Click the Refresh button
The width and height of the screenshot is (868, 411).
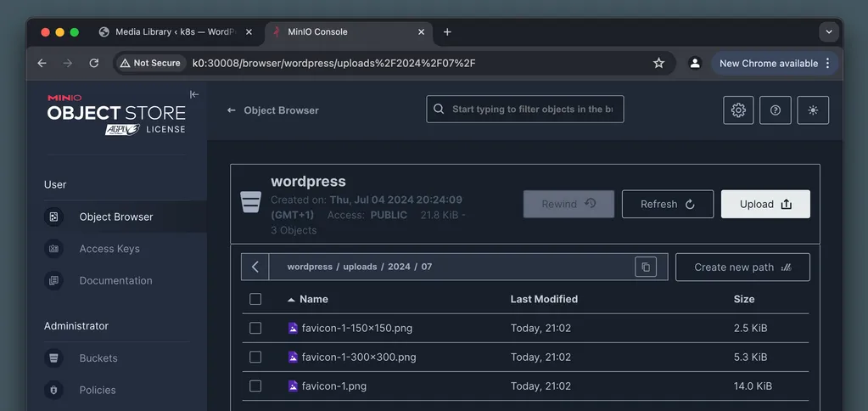(x=667, y=204)
